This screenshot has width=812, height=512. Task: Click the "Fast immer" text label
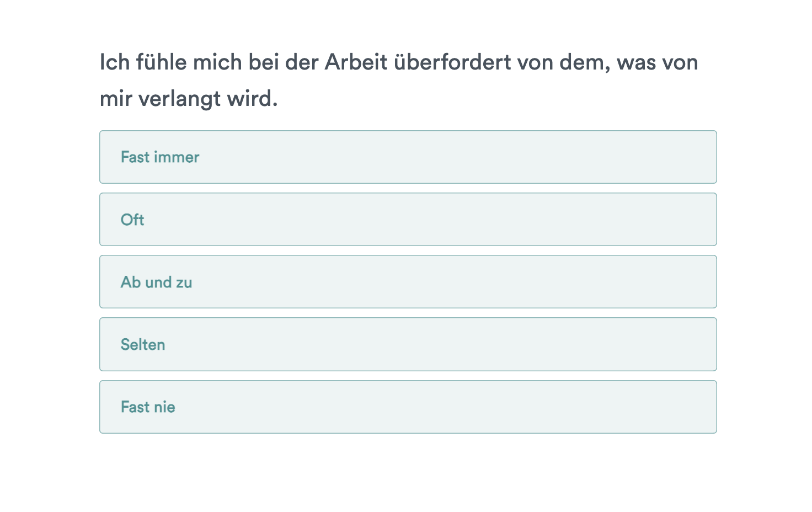click(x=160, y=157)
